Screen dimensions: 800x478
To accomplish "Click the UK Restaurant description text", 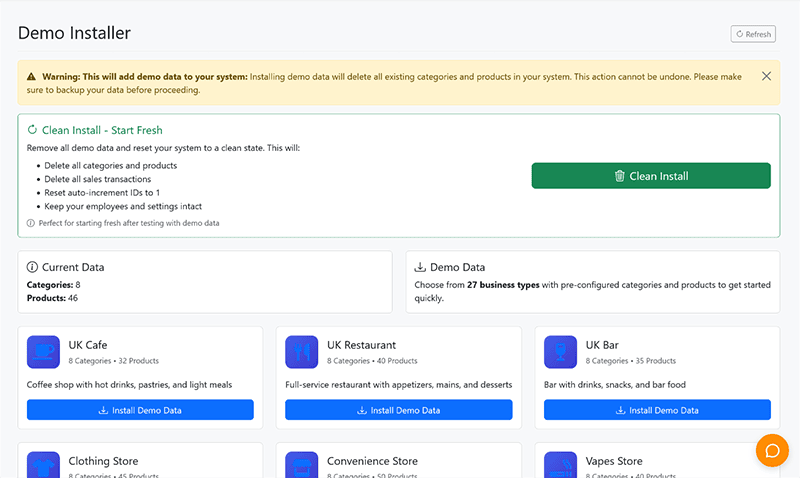I will (398, 385).
